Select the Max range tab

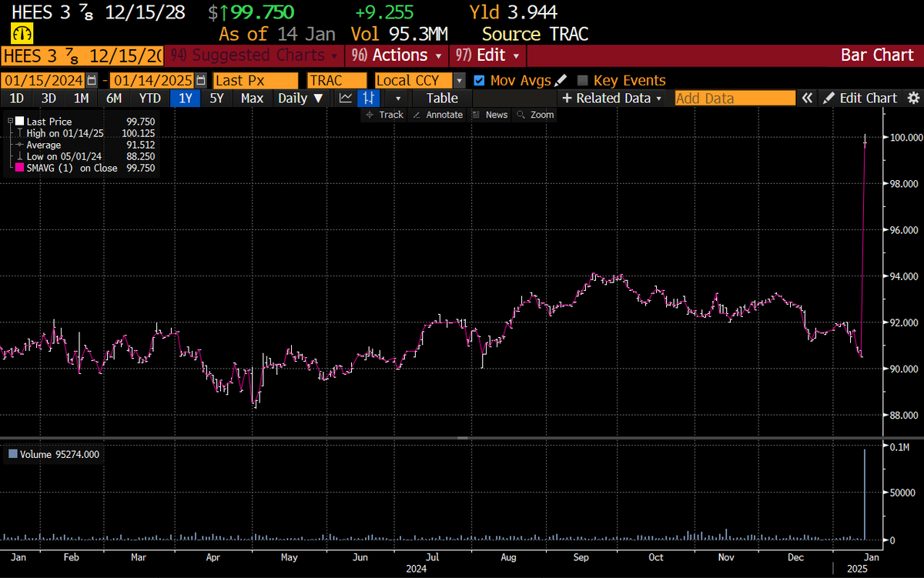[252, 98]
